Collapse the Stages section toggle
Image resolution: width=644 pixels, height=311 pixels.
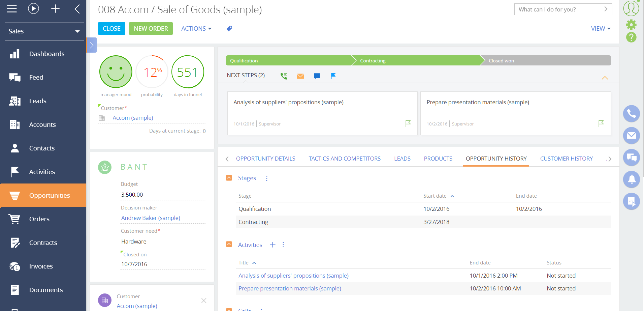(x=229, y=178)
